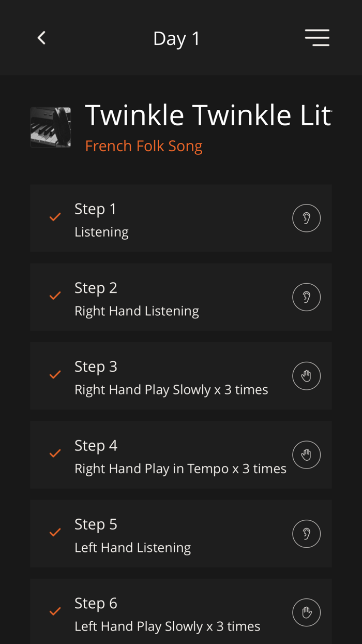Tap the ear icon for Step 1 Listening

(x=307, y=217)
